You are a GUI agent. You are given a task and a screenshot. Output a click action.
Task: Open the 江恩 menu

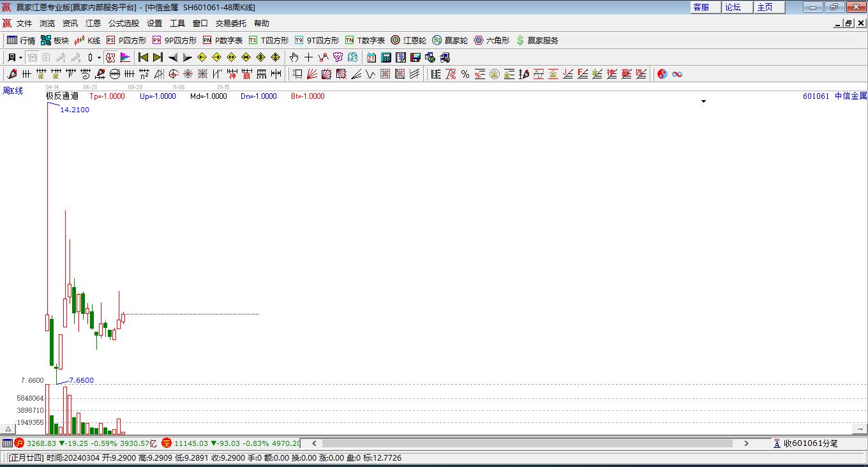pyautogui.click(x=93, y=23)
